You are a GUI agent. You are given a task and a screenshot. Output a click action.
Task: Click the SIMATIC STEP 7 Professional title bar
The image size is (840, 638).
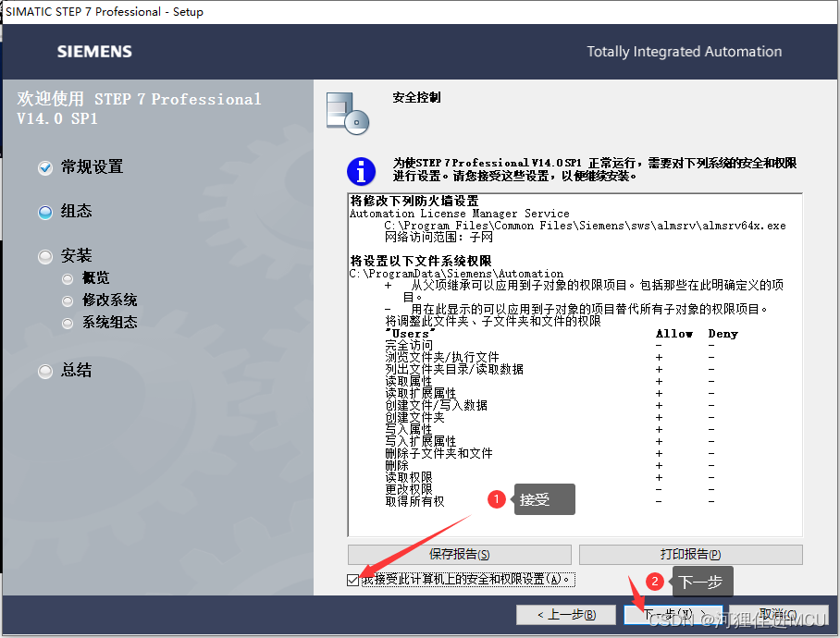[x=420, y=12]
